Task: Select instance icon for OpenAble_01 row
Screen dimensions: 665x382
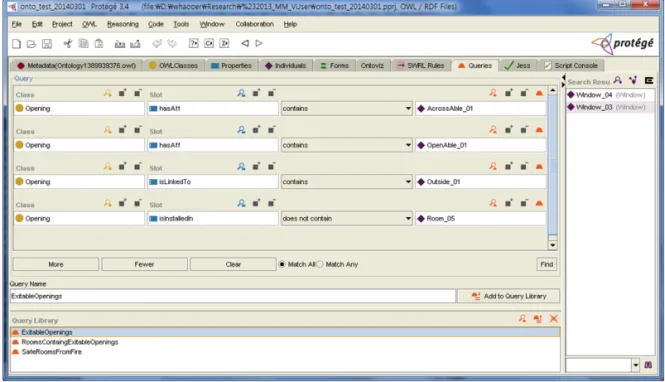Action: tap(493, 130)
